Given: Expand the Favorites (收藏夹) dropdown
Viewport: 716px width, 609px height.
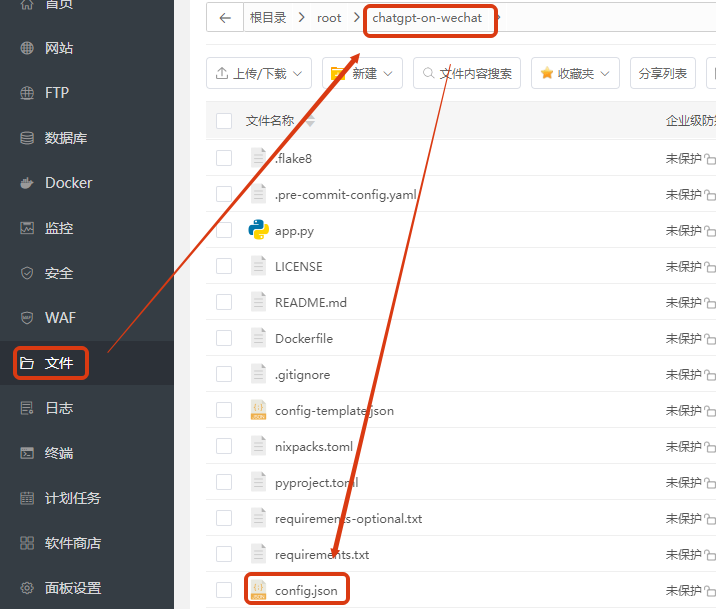Looking at the screenshot, I should (x=575, y=73).
